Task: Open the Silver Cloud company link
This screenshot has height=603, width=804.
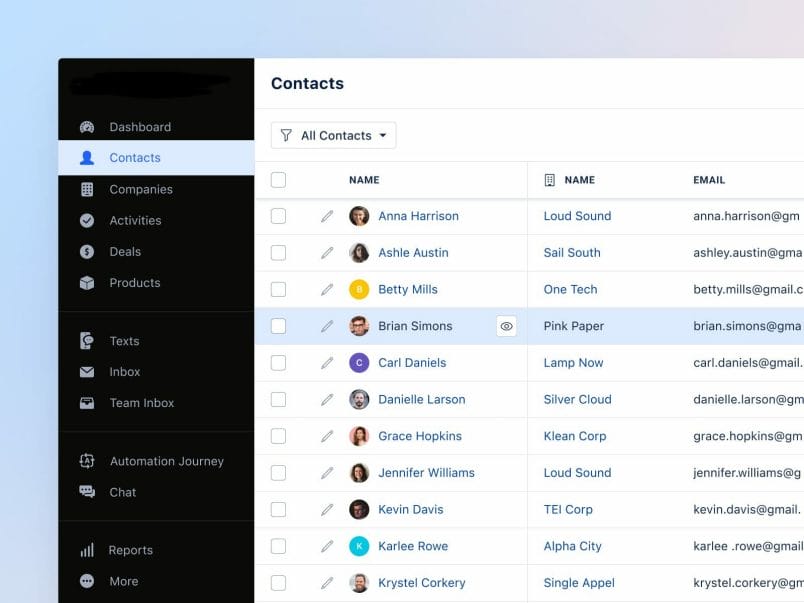Action: [577, 399]
